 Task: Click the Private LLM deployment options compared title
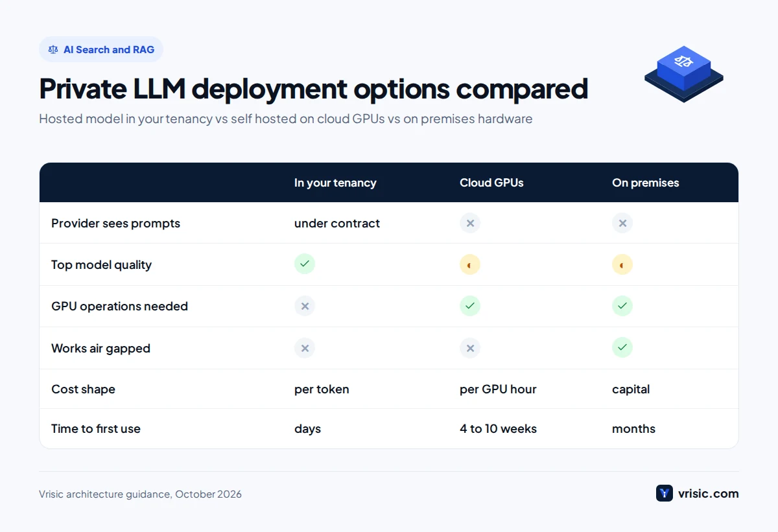click(x=313, y=89)
